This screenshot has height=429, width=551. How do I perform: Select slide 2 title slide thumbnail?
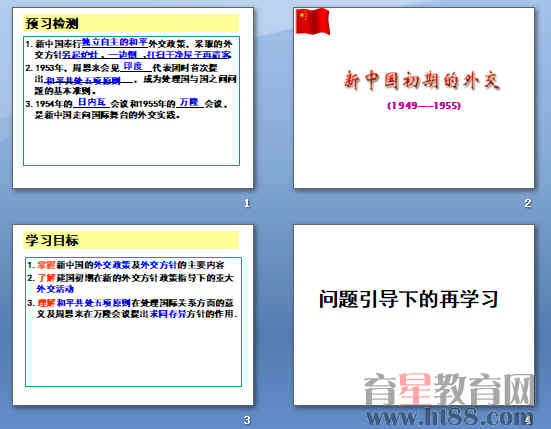(414, 98)
